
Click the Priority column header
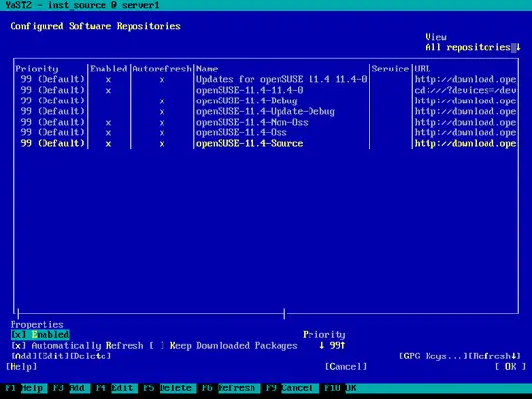pos(37,69)
